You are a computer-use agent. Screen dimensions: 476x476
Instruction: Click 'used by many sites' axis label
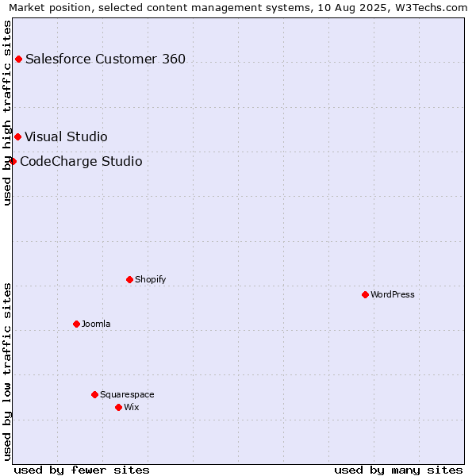(x=398, y=470)
